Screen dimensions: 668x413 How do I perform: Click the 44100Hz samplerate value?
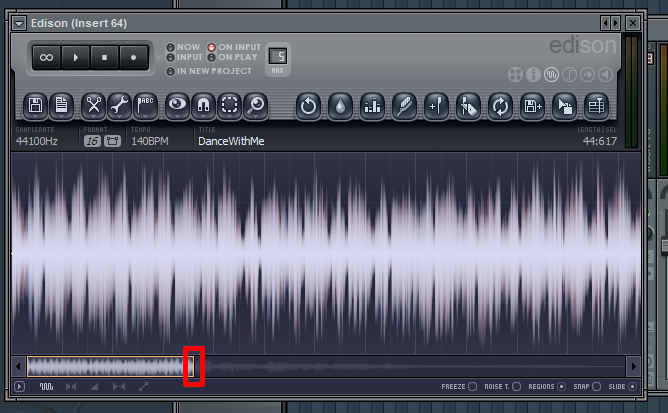pos(37,141)
